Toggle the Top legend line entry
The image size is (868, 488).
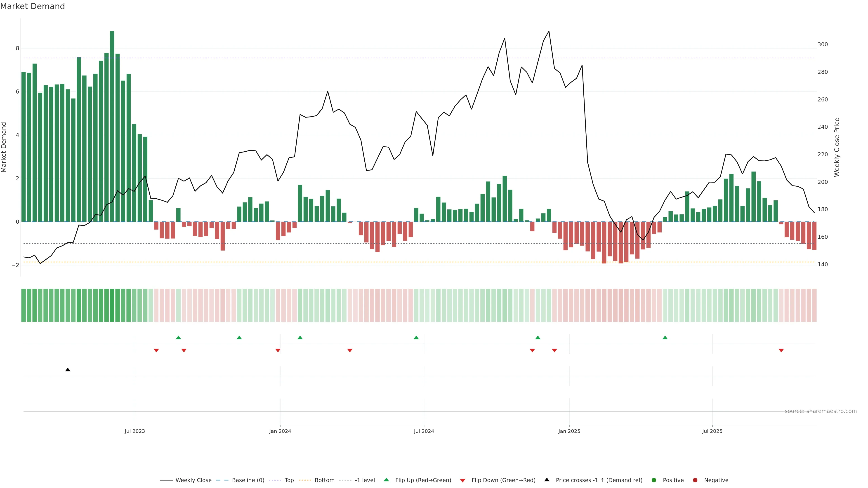pos(289,480)
